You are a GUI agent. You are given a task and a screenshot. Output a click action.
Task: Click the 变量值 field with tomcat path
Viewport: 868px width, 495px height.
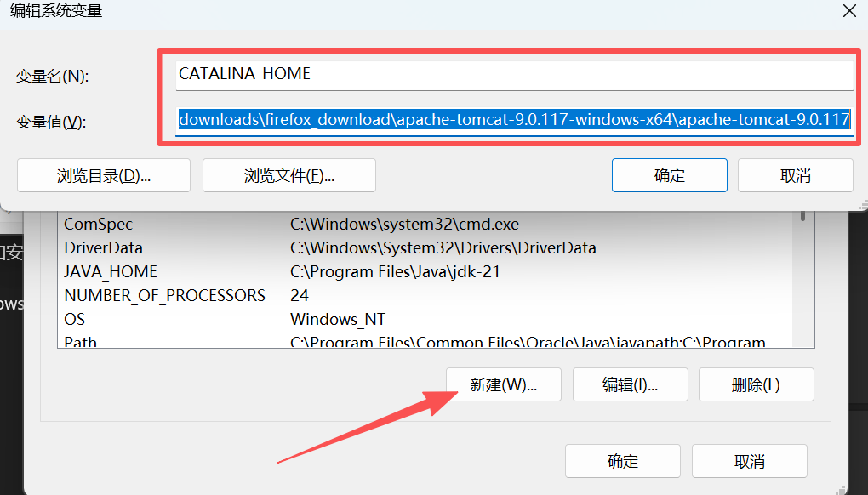click(514, 120)
